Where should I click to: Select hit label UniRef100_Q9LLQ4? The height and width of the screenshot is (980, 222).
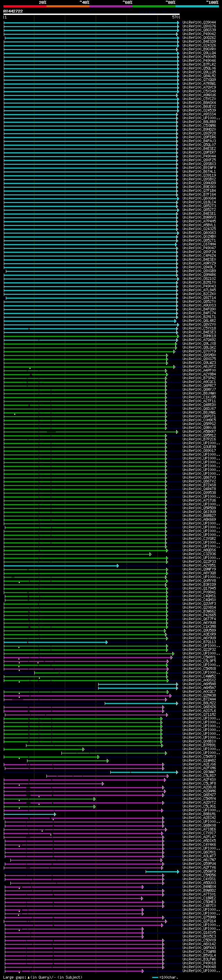point(199,53)
